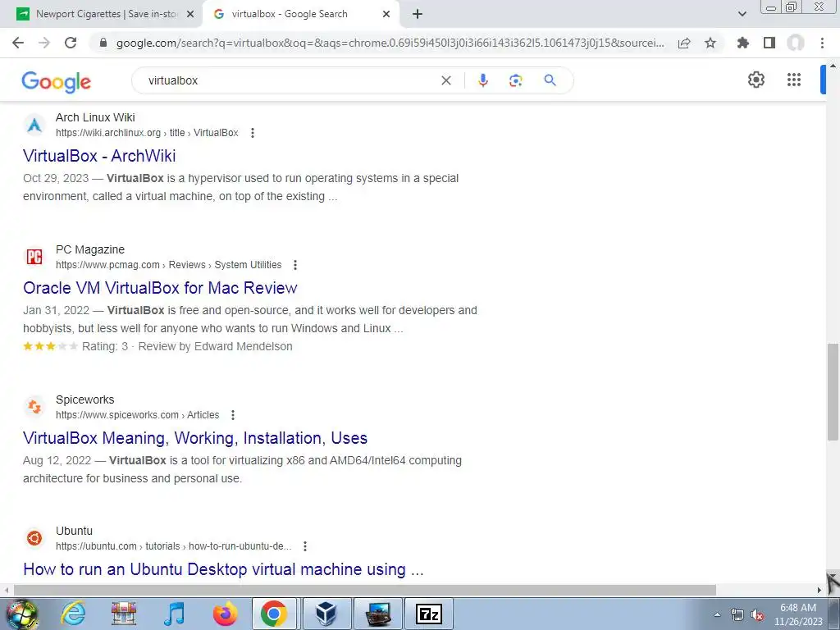
Task: Expand the tab search dropdown arrow
Action: click(x=742, y=14)
